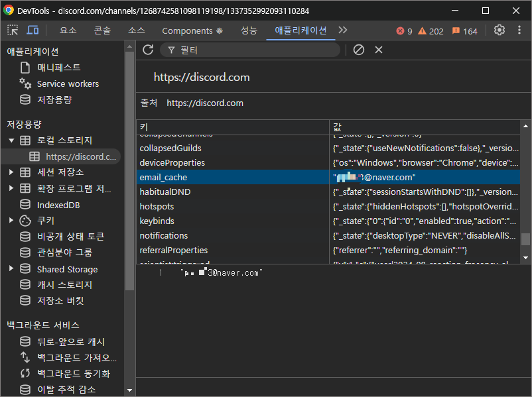Click the IndexedDB database icon
This screenshot has height=397, width=532.
(x=25, y=205)
